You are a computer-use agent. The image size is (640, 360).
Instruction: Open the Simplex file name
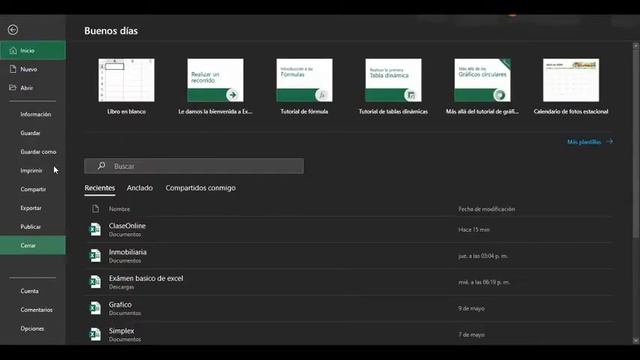[121, 331]
